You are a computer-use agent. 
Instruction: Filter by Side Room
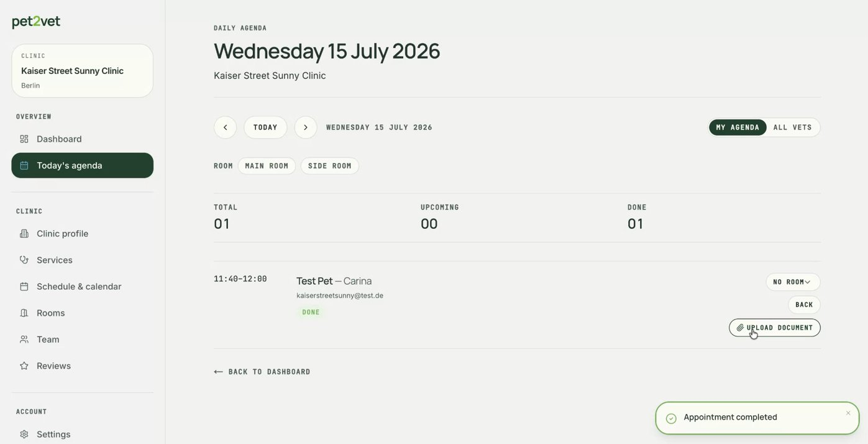330,166
